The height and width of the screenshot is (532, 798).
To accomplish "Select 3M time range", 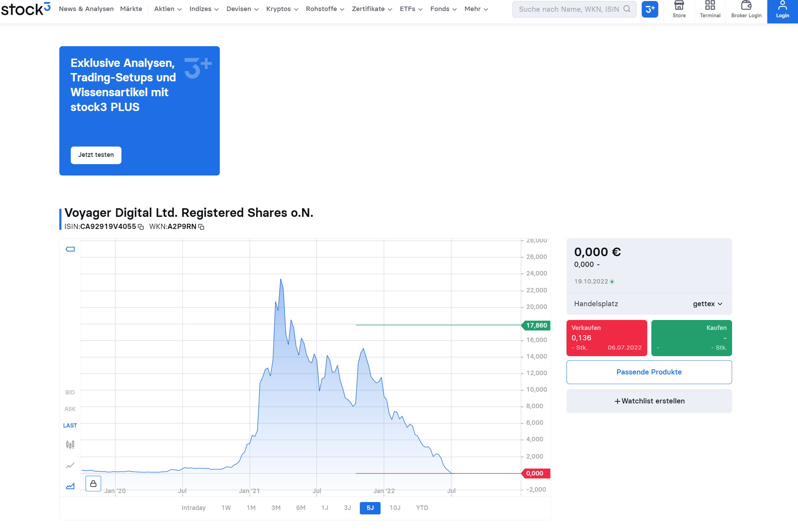I will 276,508.
